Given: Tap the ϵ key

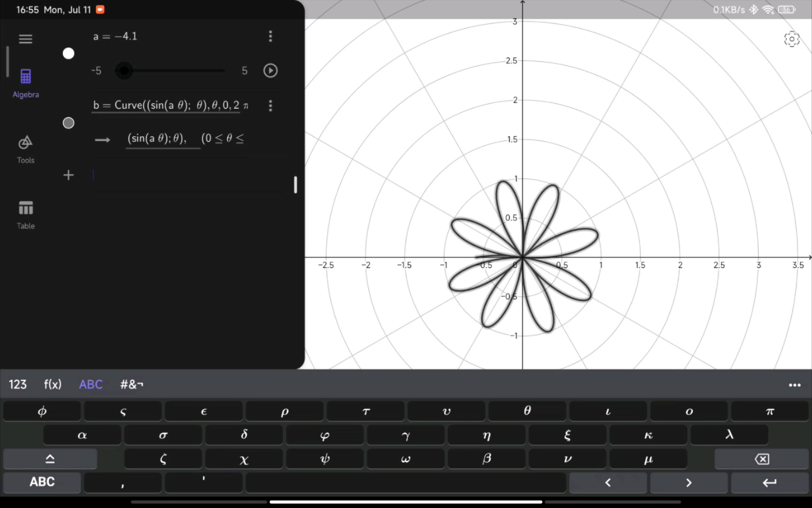Looking at the screenshot, I should [204, 411].
